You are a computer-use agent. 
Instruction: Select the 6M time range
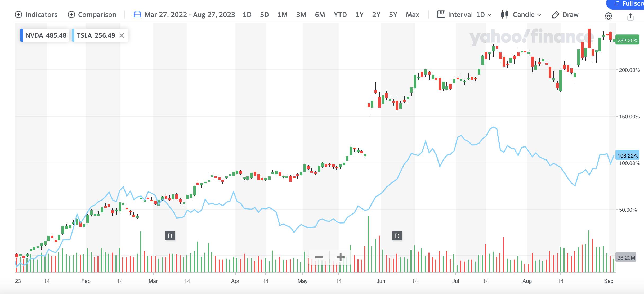pos(320,15)
